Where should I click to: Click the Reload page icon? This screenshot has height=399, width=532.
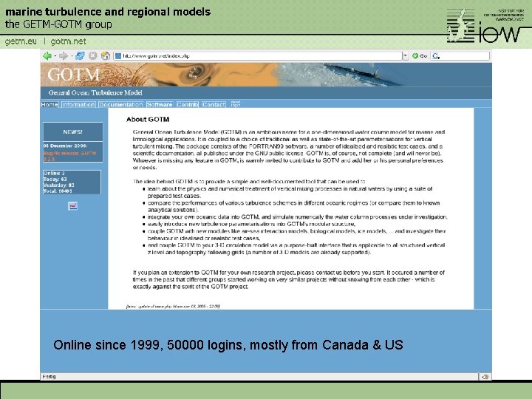coord(80,56)
